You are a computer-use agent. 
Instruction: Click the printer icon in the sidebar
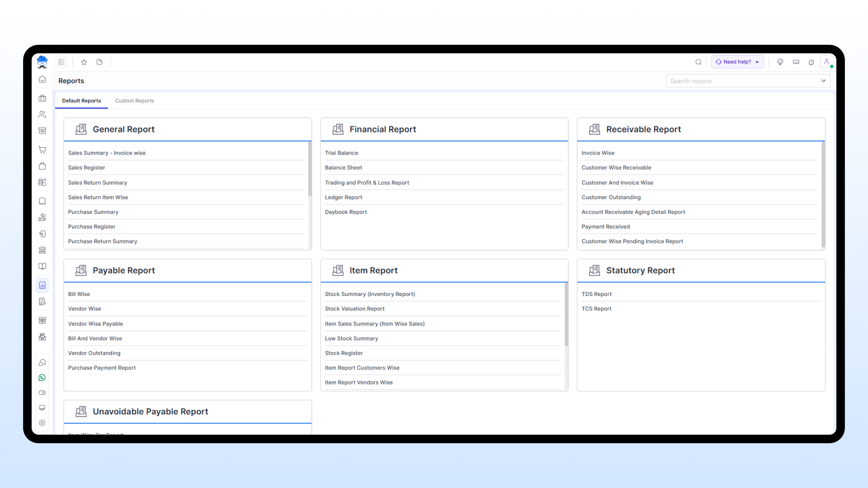[42, 337]
